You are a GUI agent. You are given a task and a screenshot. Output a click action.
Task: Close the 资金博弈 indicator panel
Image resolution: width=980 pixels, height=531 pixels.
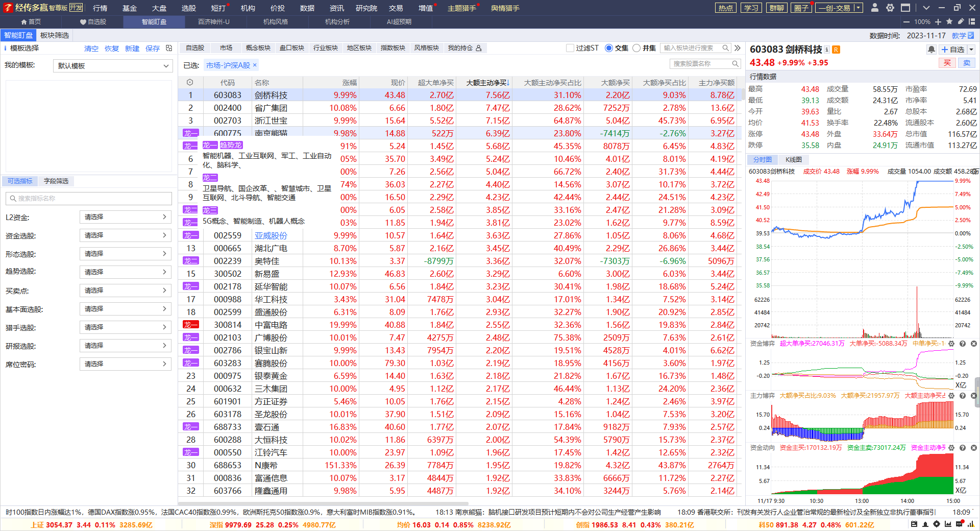tap(974, 344)
